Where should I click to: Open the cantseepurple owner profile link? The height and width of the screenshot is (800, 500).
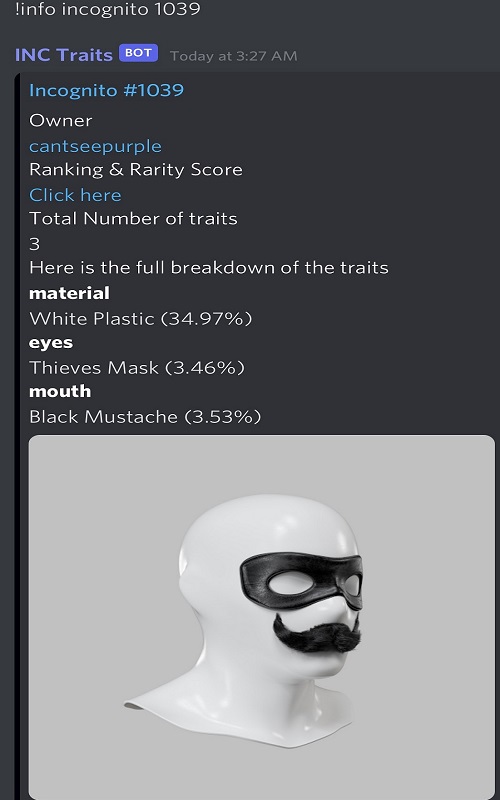pyautogui.click(x=95, y=146)
